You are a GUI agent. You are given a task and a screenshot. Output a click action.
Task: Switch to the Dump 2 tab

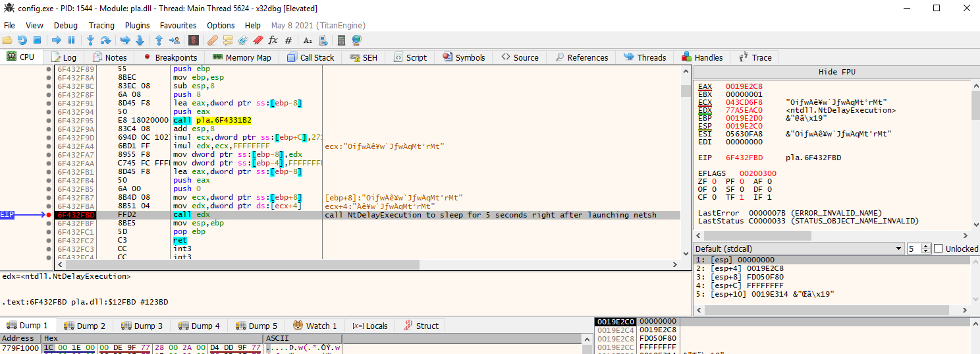pyautogui.click(x=84, y=326)
